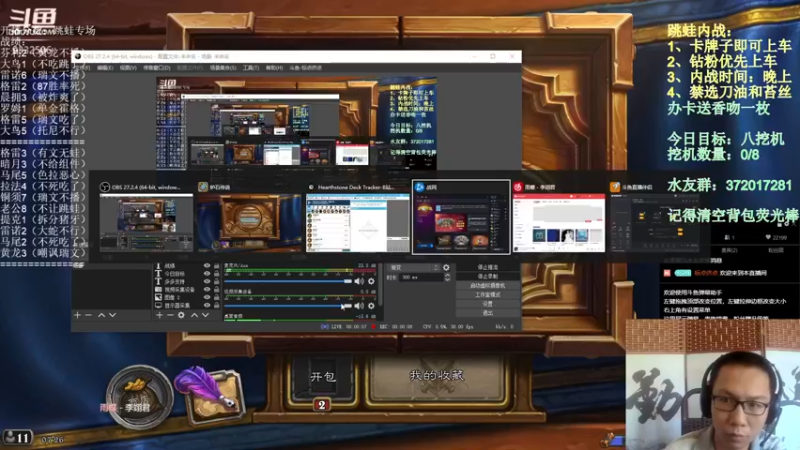Hide the 战绩 source with eye icon
Viewport: 800px width, 450px height.
click(x=207, y=266)
